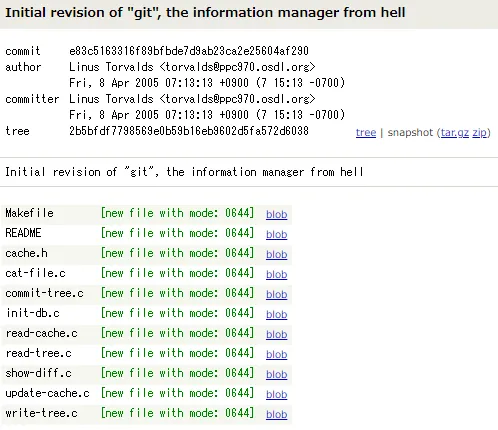
Task: Open blob link for read-tree.c
Action: pos(276,354)
